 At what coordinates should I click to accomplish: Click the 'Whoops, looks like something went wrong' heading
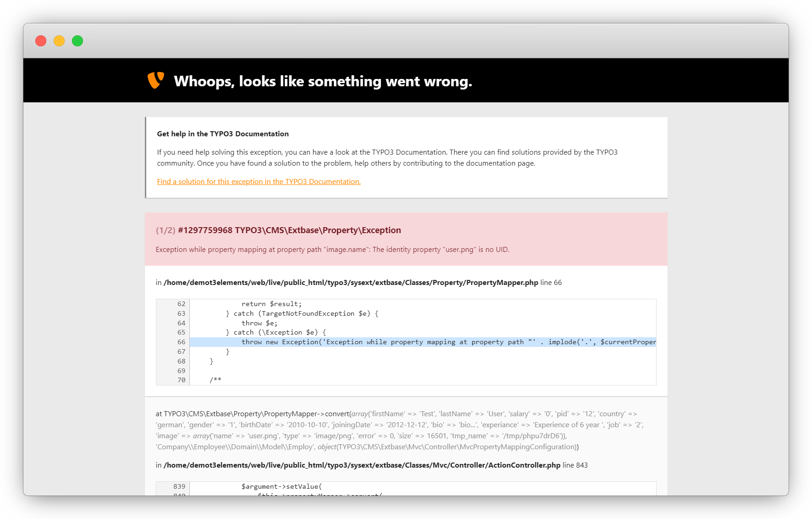[x=323, y=81]
